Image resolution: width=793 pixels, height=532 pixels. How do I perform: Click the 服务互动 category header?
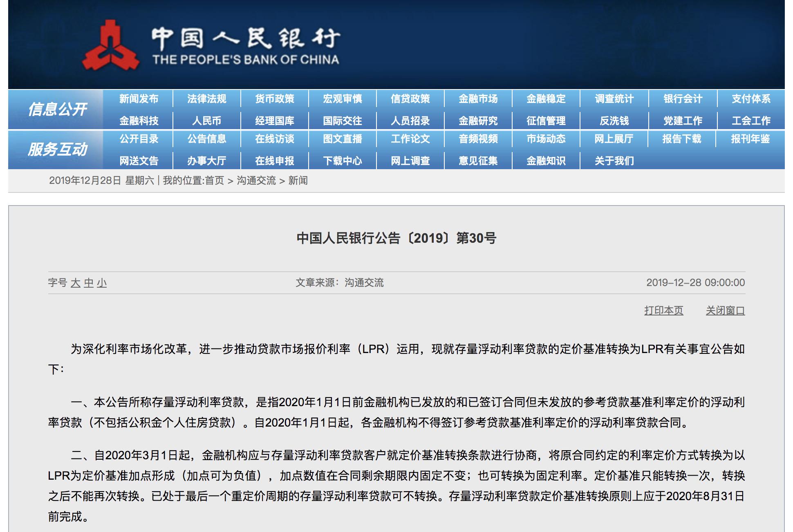(57, 150)
